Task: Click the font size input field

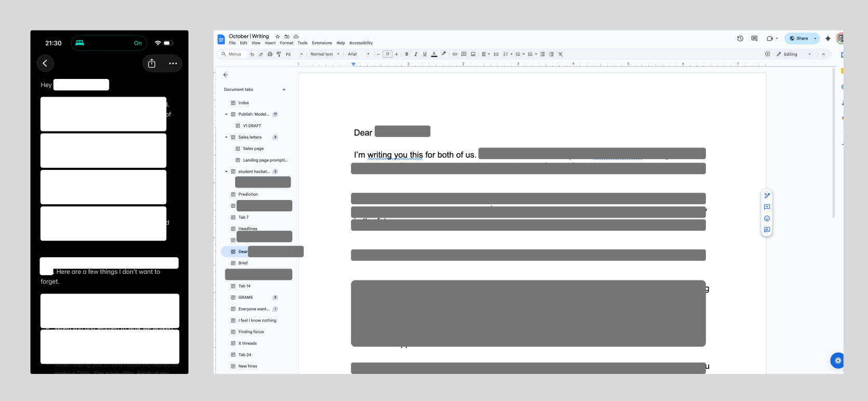Action: (387, 54)
